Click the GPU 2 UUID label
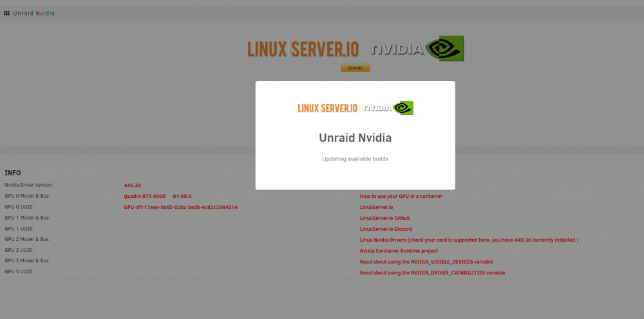The height and width of the screenshot is (319, 644). click(x=19, y=250)
